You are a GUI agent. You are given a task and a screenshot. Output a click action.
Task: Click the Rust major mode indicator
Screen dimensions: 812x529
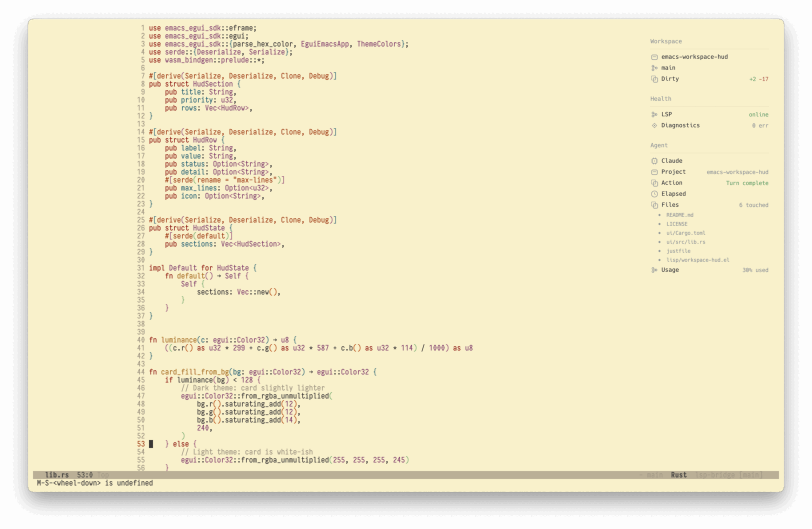pos(678,475)
